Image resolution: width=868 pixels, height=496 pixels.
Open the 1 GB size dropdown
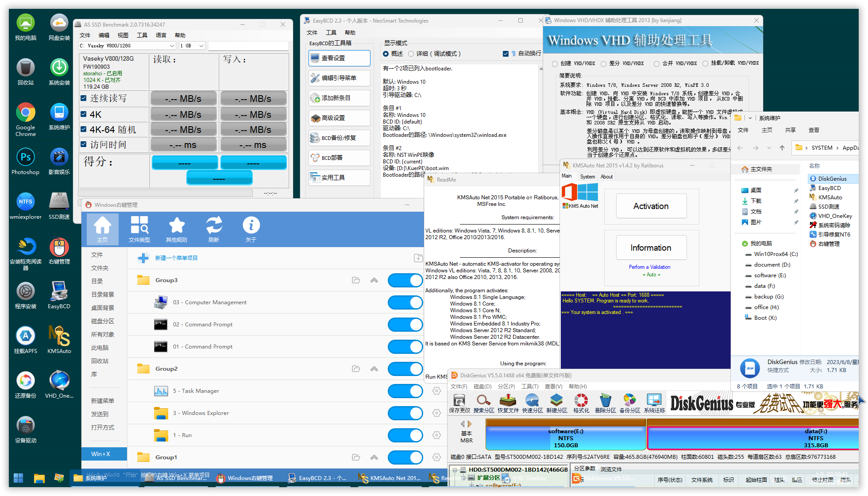[x=192, y=46]
